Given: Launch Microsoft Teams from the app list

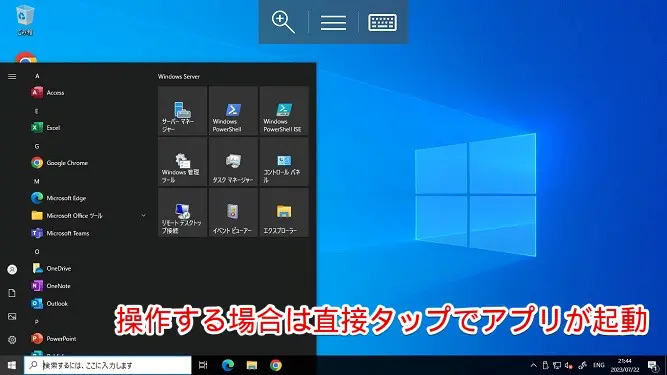Looking at the screenshot, I should point(89,233).
